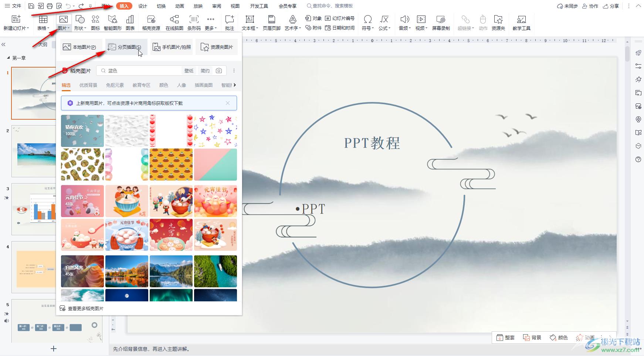644x356 pixels.
Task: Open the 审阅 review tab
Action: point(217,6)
